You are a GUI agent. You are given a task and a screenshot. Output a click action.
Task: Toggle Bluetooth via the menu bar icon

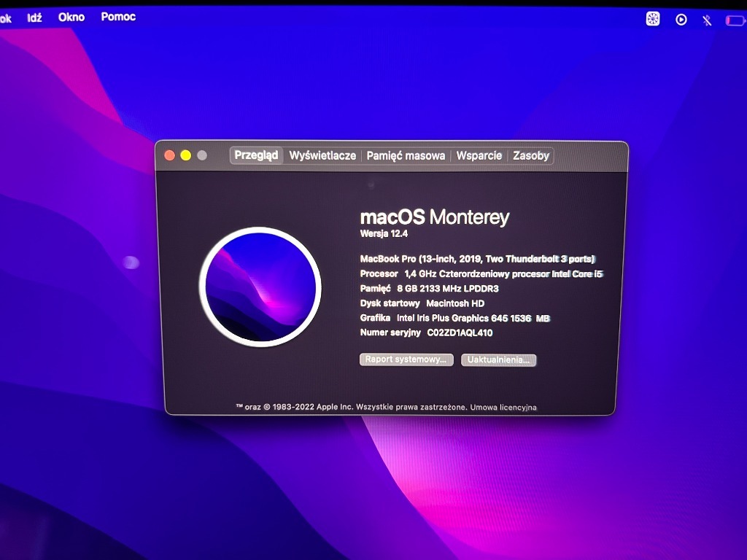pyautogui.click(x=705, y=19)
